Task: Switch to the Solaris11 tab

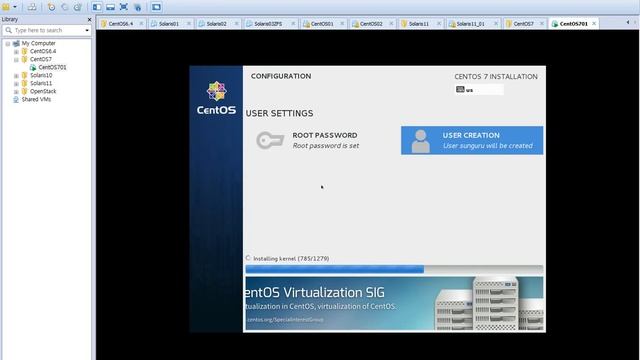Action: pyautogui.click(x=419, y=24)
